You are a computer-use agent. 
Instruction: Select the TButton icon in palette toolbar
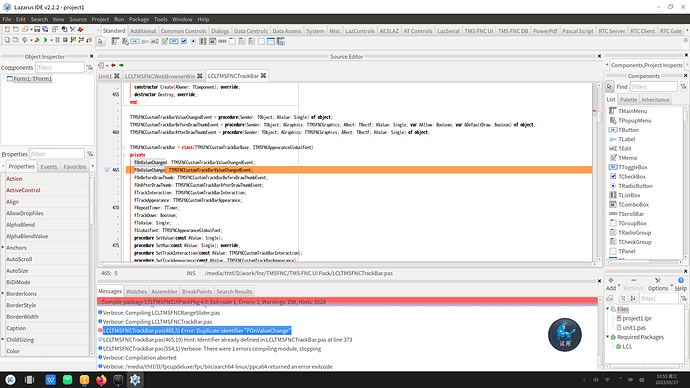point(135,41)
